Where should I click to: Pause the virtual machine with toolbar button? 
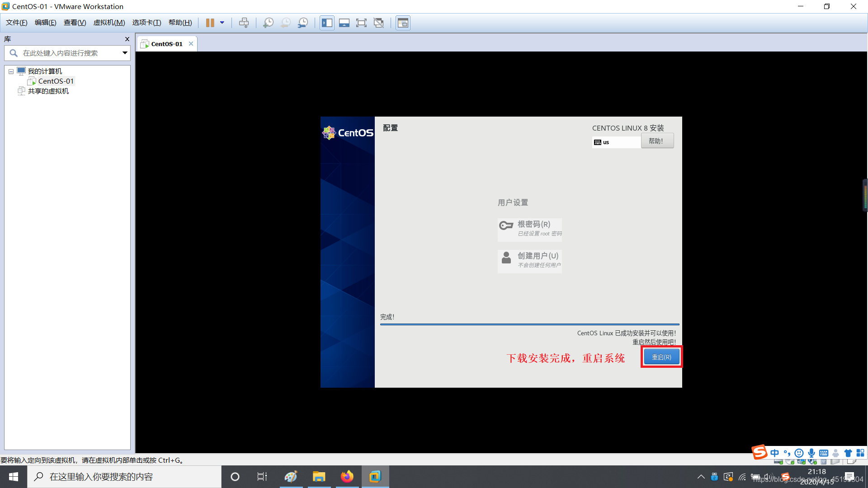[210, 23]
